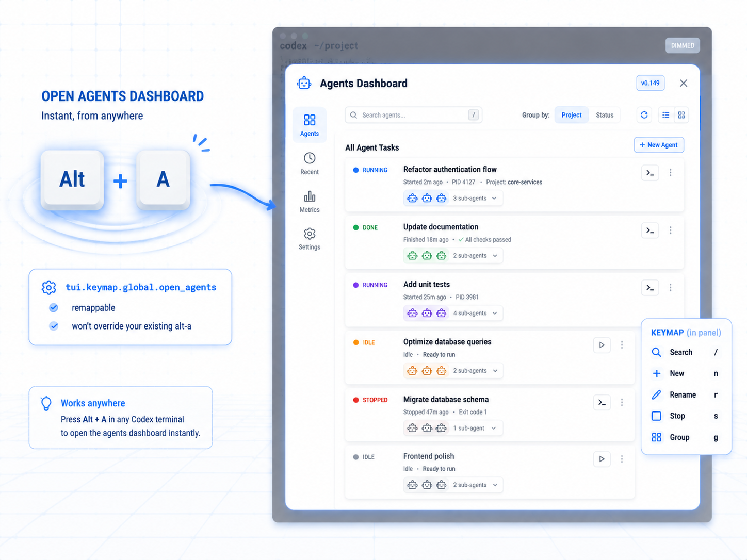
Task: Close the Agents Dashboard panel
Action: click(684, 83)
